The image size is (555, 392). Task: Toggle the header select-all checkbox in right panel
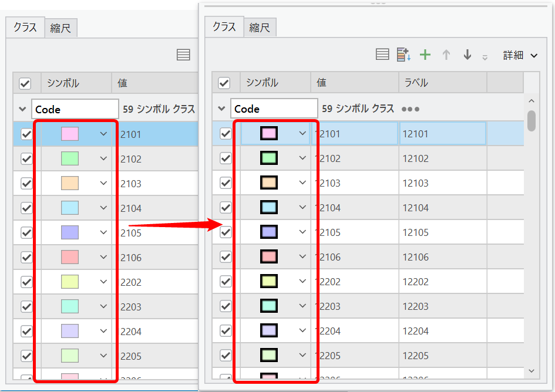pos(224,83)
